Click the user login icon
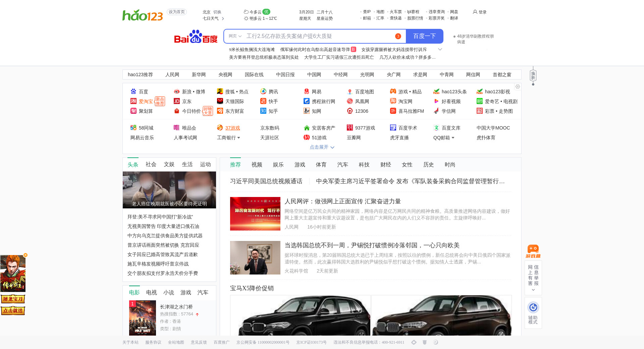 [x=475, y=12]
